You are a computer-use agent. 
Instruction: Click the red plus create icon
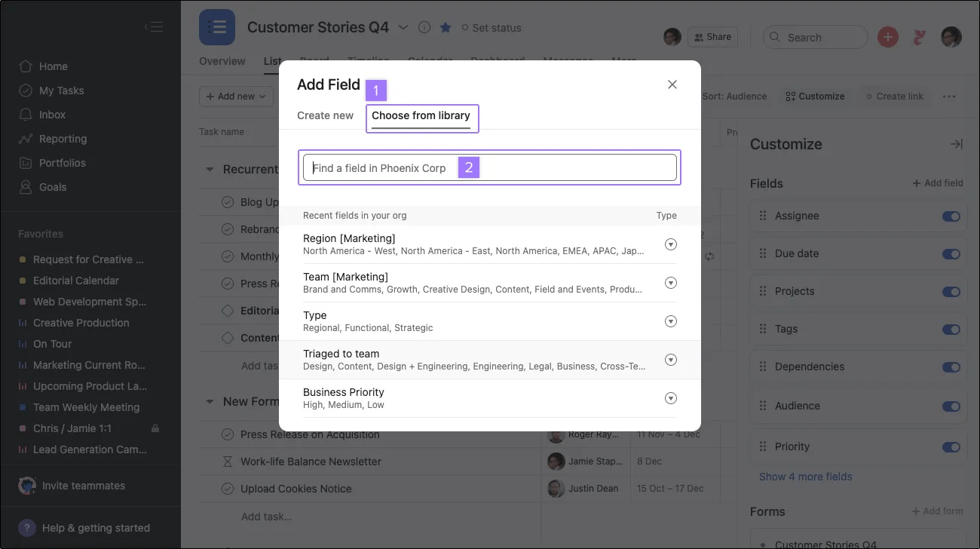(x=887, y=36)
